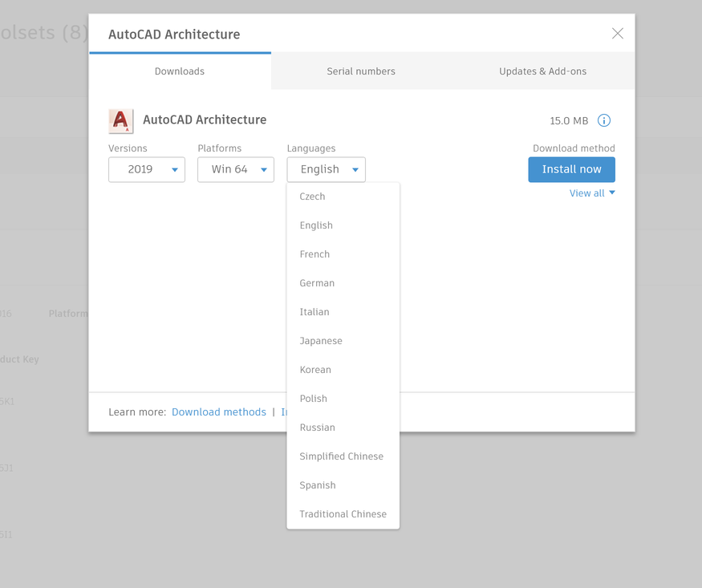Click the Install now button
Image resolution: width=702 pixels, height=588 pixels.
point(571,169)
